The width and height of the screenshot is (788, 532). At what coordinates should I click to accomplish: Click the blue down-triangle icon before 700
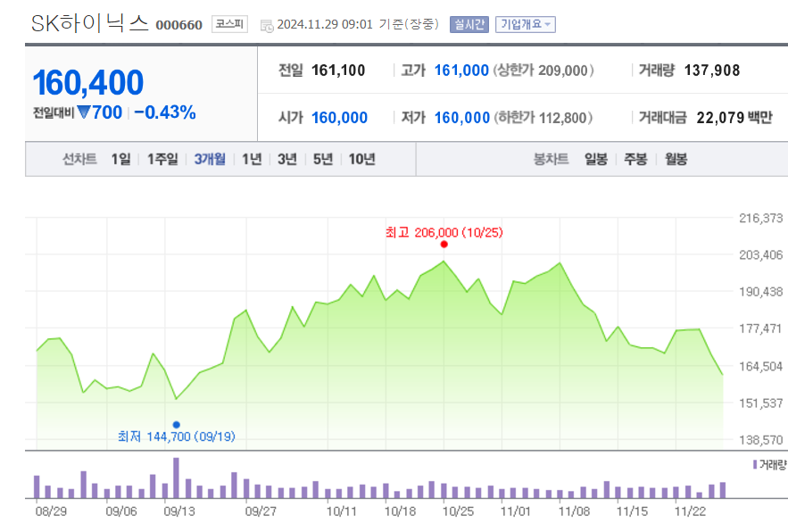coord(83,112)
